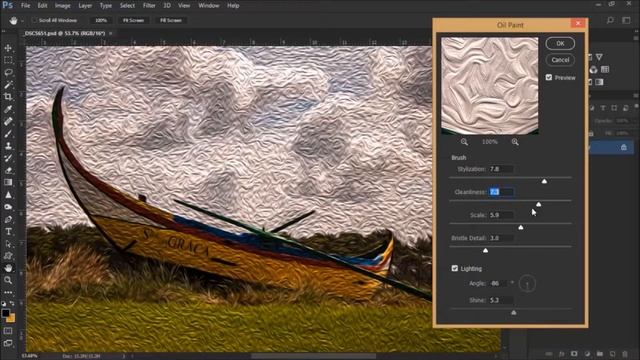Select the Zoom magnifier tool in toolbar
640x360 pixels.
tap(8, 280)
